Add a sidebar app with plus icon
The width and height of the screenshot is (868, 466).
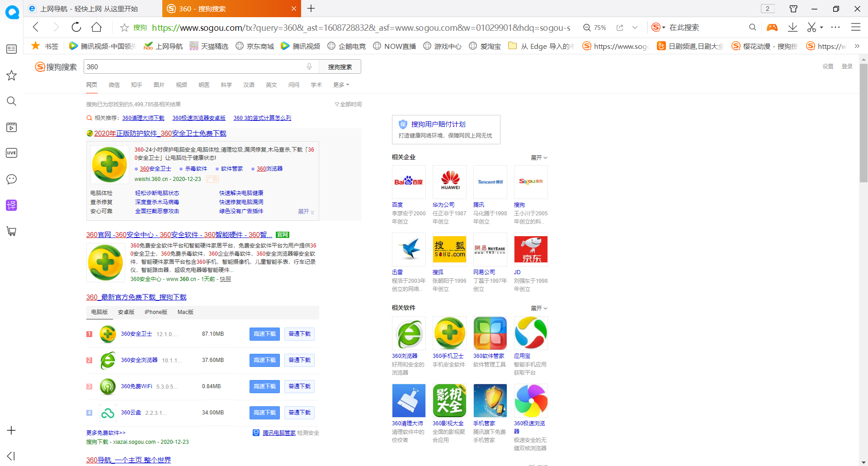12,430
